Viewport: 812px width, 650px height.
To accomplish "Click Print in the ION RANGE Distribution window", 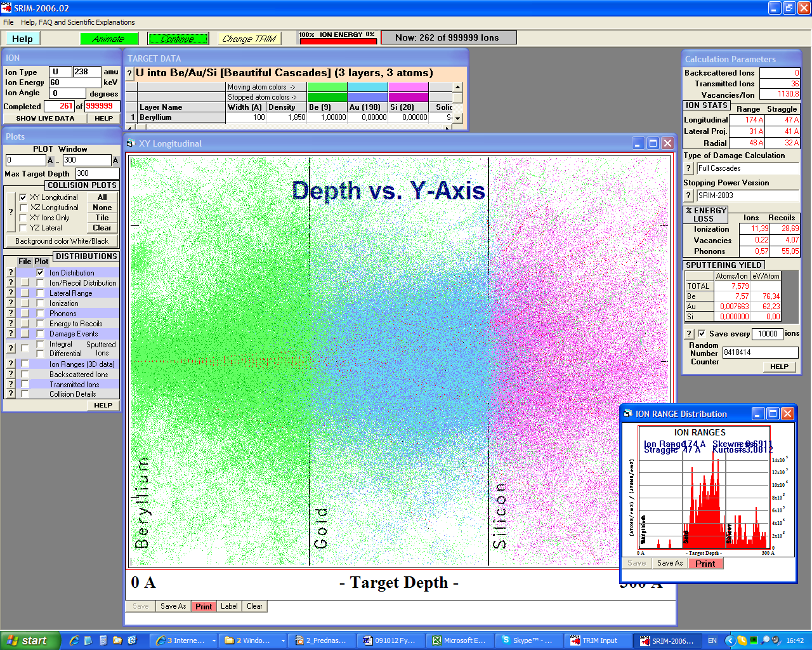I will [x=705, y=564].
